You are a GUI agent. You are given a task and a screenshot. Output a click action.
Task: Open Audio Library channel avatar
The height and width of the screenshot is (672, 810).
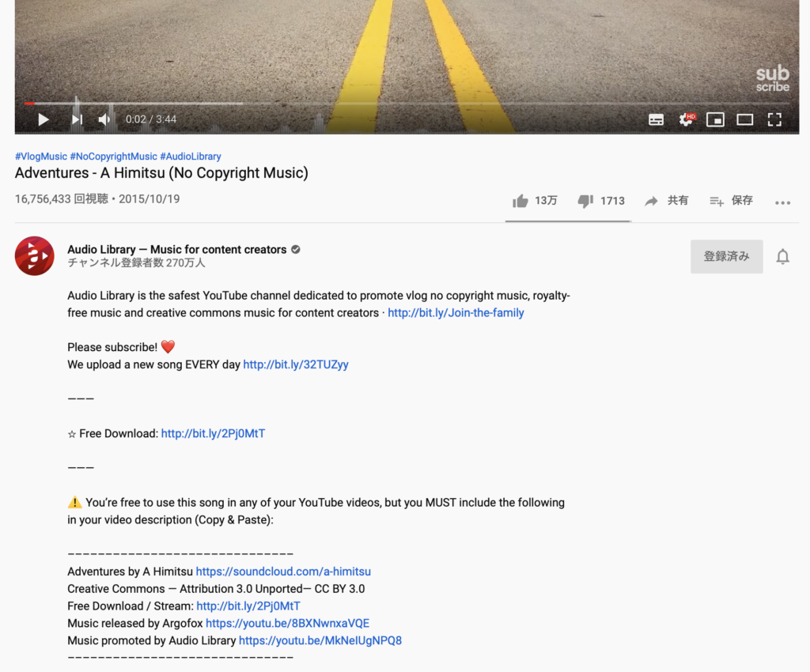35,256
